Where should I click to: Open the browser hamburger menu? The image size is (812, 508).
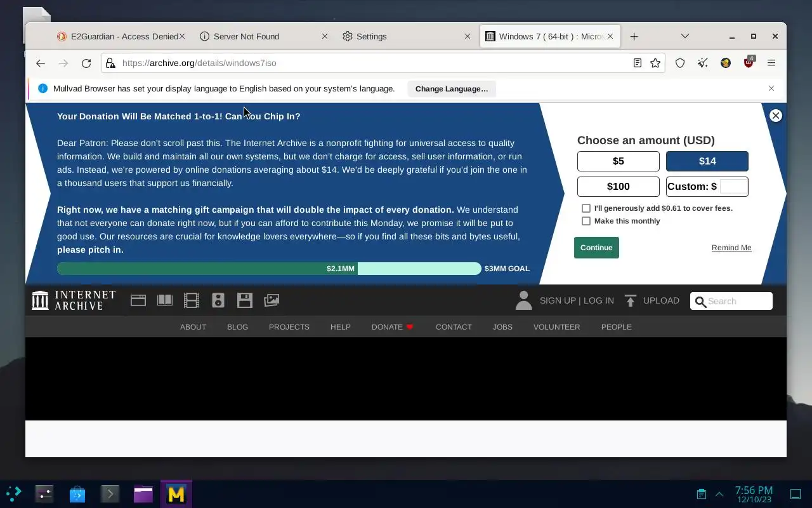(771, 63)
